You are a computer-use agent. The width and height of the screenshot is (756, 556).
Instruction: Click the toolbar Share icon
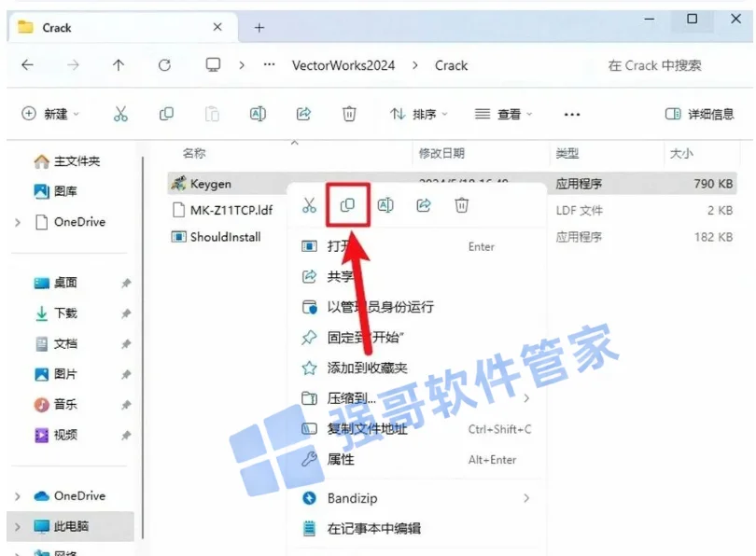point(303,114)
